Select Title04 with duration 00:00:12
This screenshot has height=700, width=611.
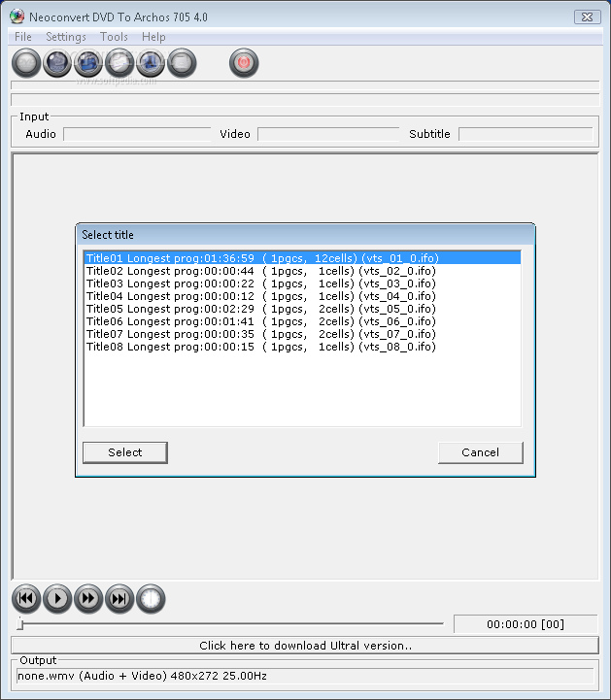click(302, 296)
